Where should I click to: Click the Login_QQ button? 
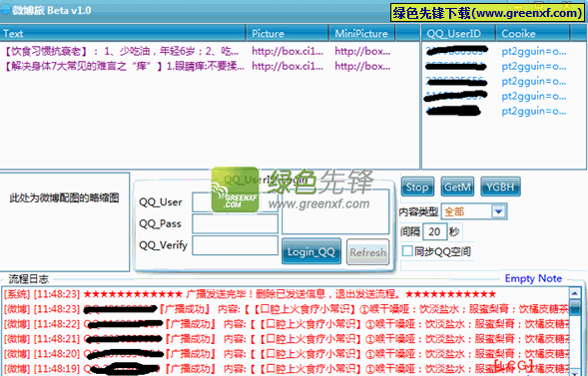(311, 251)
